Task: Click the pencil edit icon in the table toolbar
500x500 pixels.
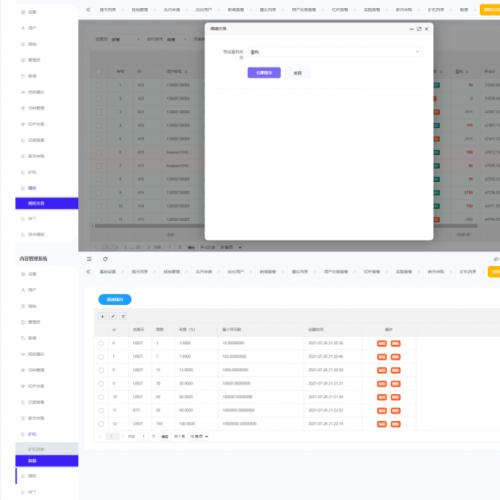Action: point(113,316)
